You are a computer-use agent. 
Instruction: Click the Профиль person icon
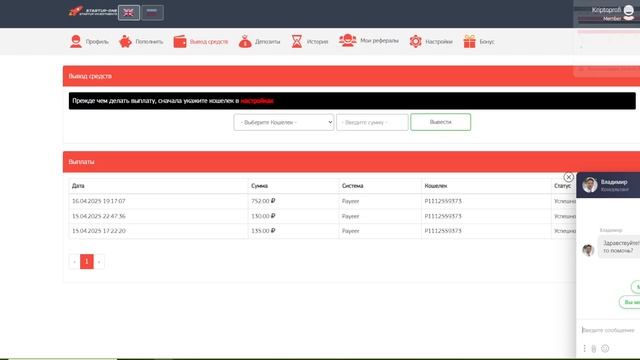76,41
